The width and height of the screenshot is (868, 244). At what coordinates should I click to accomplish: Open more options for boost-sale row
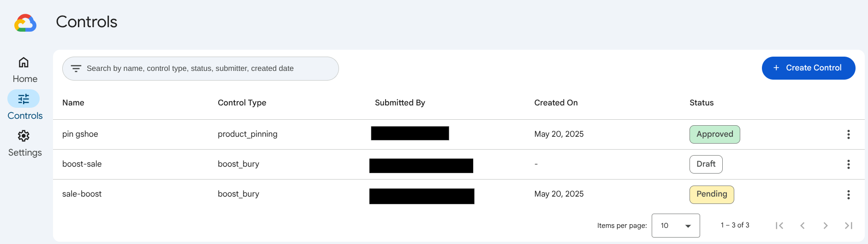(x=848, y=164)
